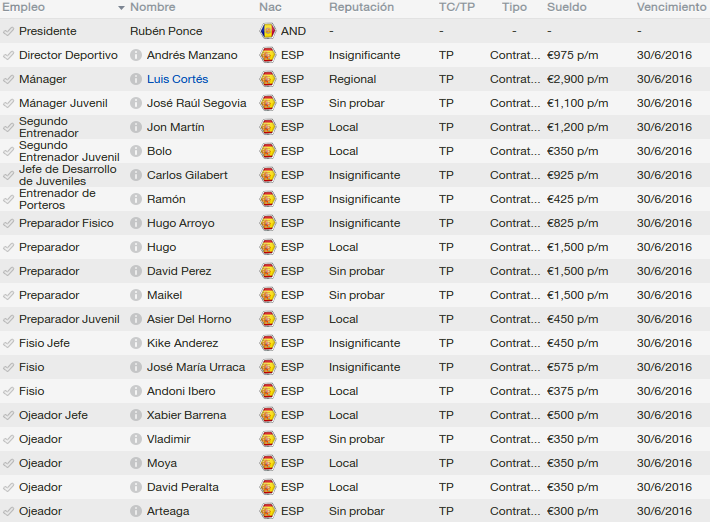This screenshot has width=710, height=522.
Task: Click Spain flag in Bolo row
Action: [x=268, y=151]
